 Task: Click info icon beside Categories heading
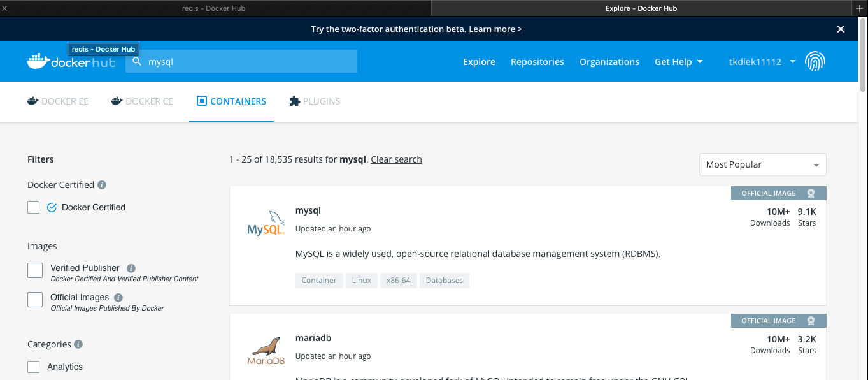point(78,344)
